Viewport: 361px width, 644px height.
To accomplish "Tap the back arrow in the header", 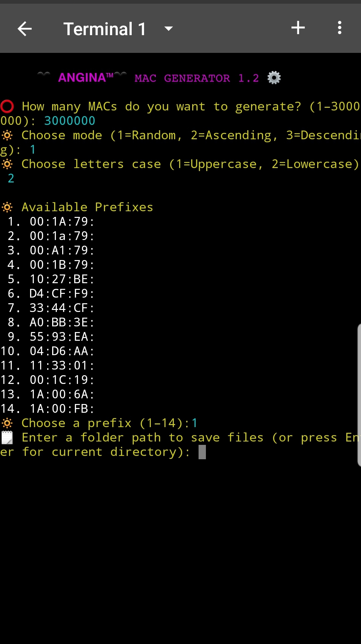I will pos(25,29).
